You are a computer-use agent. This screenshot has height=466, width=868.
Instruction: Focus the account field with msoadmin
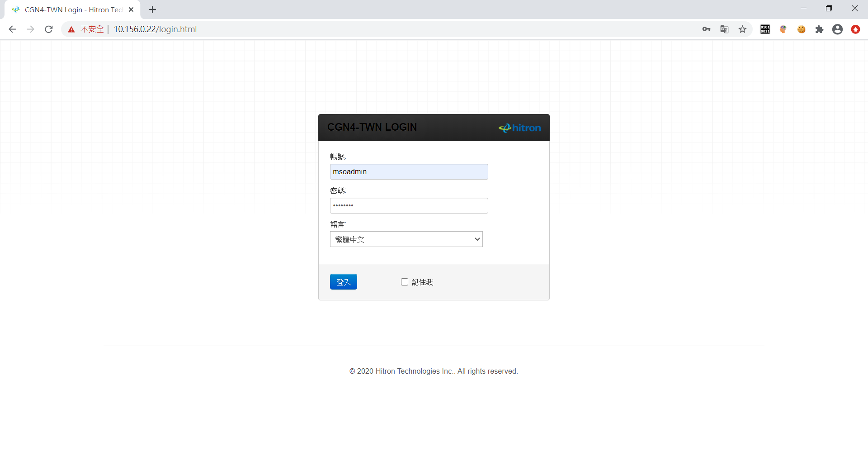[x=409, y=171]
